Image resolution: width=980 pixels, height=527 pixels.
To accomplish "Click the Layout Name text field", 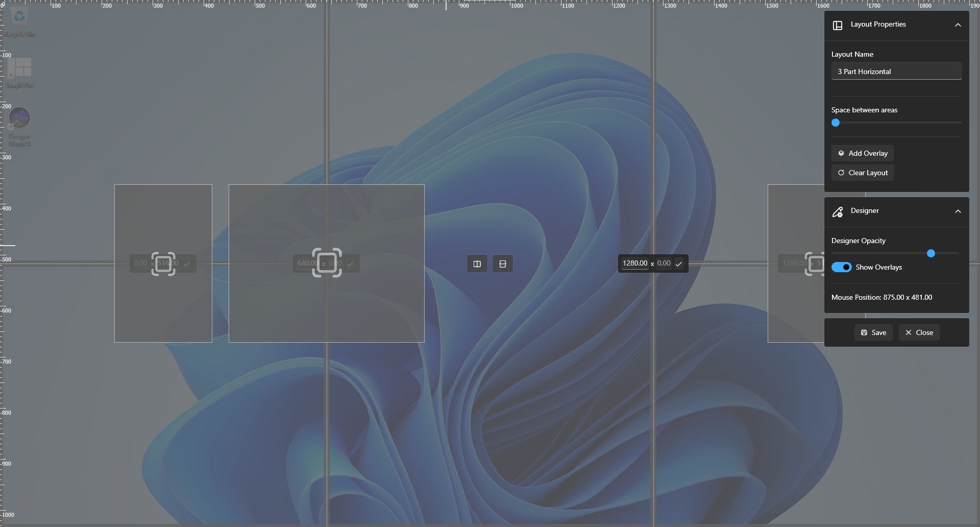I will point(896,71).
